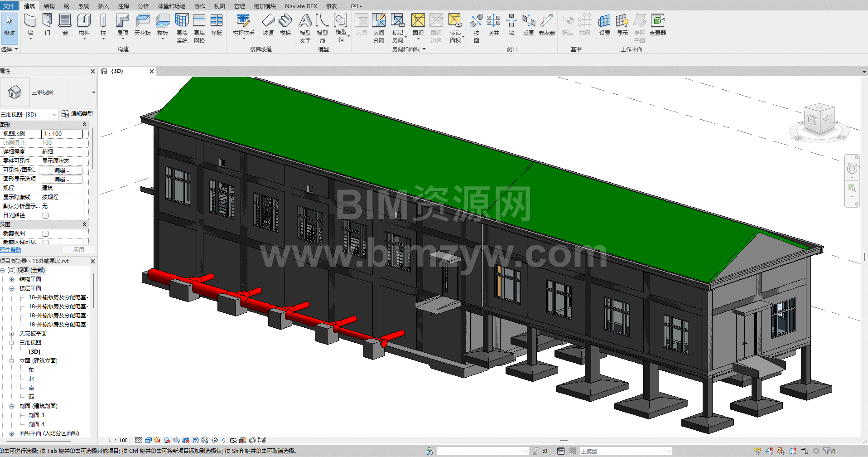Click 编辑 button for 图形显示选项

[62, 179]
